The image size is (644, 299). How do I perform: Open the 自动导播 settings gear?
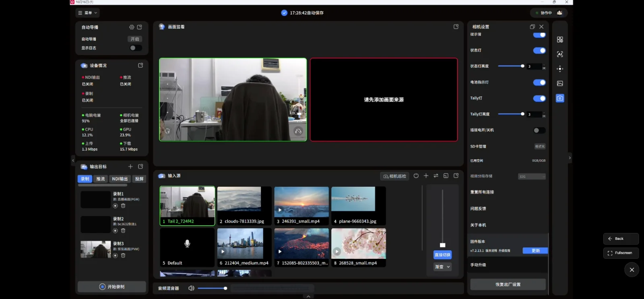point(132,27)
